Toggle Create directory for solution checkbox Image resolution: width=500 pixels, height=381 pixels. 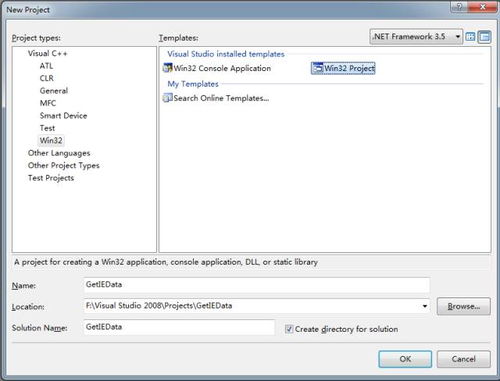point(289,329)
